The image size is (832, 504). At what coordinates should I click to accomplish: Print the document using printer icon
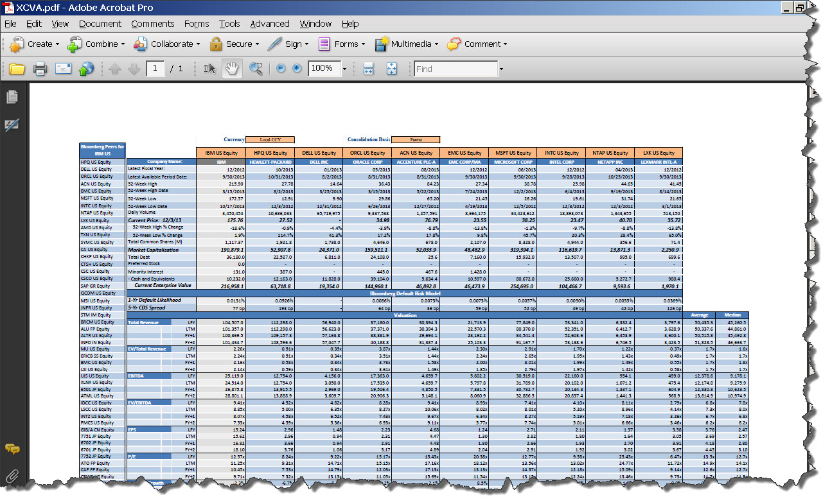coord(40,69)
